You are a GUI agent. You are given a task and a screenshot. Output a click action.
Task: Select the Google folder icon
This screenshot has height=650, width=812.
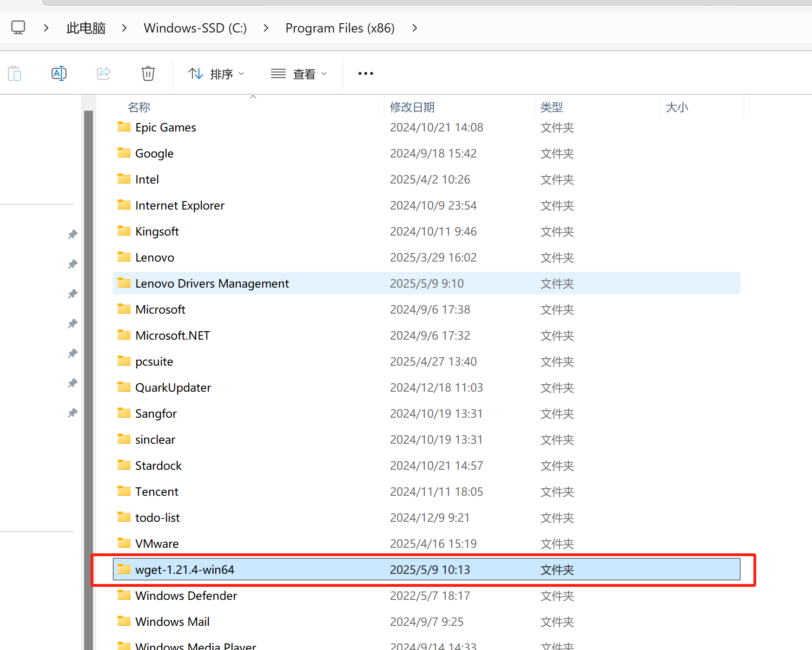pyautogui.click(x=124, y=153)
